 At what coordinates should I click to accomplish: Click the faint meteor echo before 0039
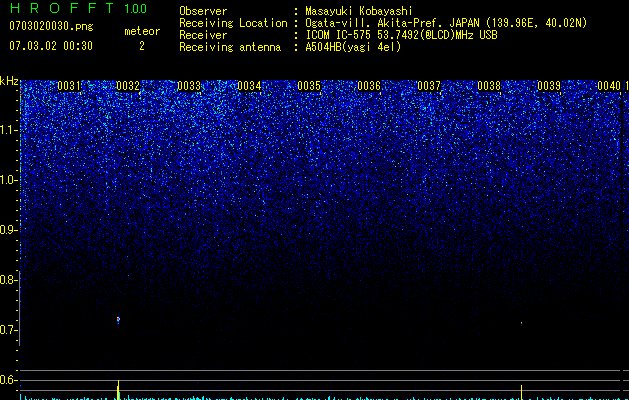(x=521, y=323)
